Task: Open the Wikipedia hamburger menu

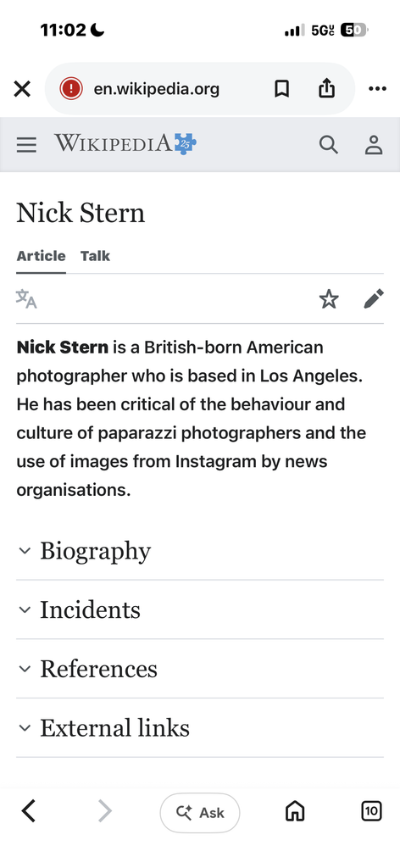Action: [x=26, y=145]
